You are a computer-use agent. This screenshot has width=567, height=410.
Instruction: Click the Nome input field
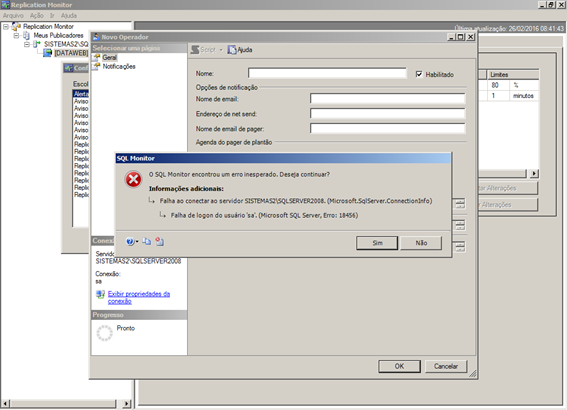point(327,73)
